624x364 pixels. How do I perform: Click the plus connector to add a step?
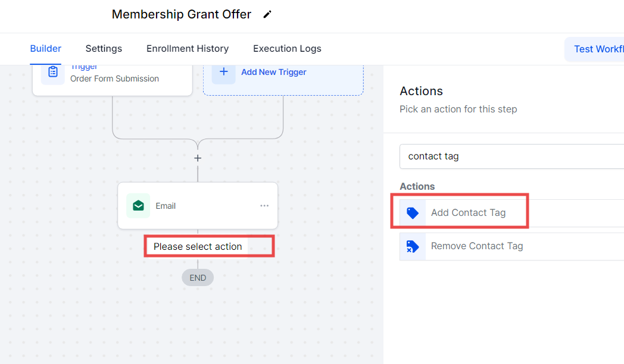click(x=198, y=158)
